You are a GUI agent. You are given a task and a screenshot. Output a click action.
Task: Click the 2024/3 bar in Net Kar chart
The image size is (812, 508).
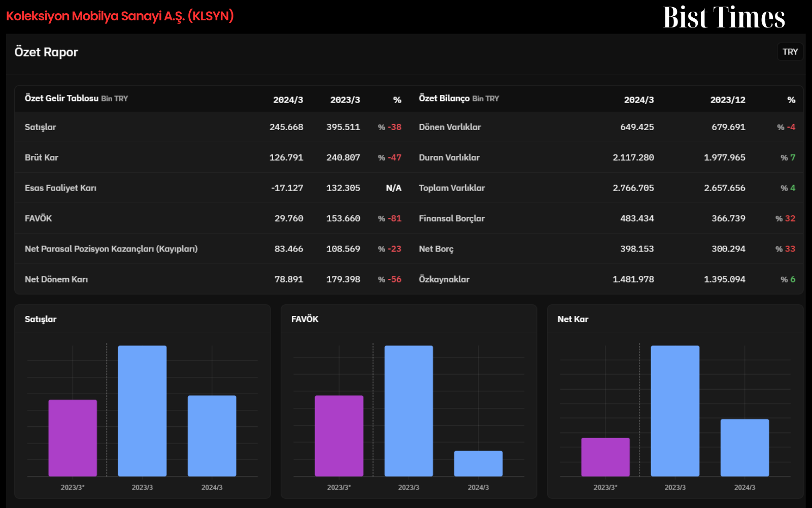(745, 448)
